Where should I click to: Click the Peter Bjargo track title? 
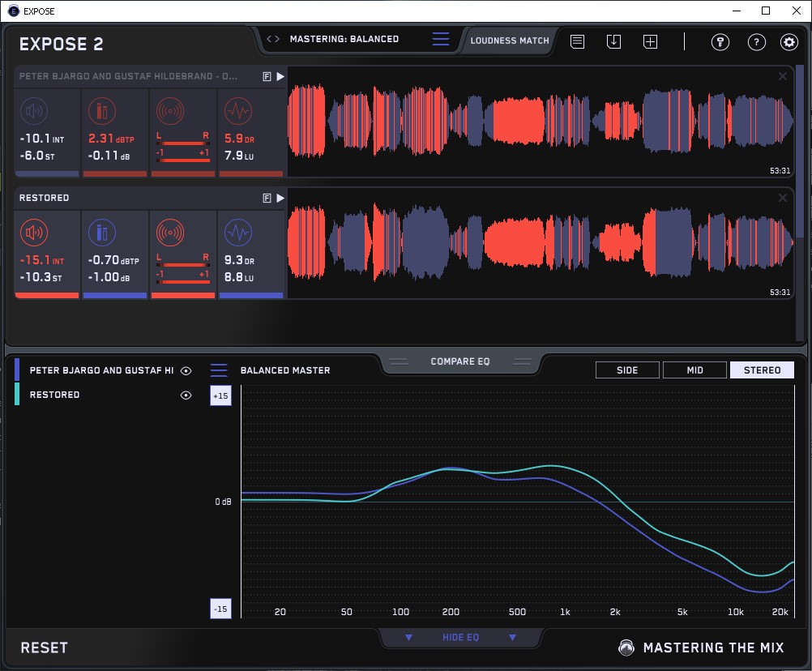click(x=128, y=76)
